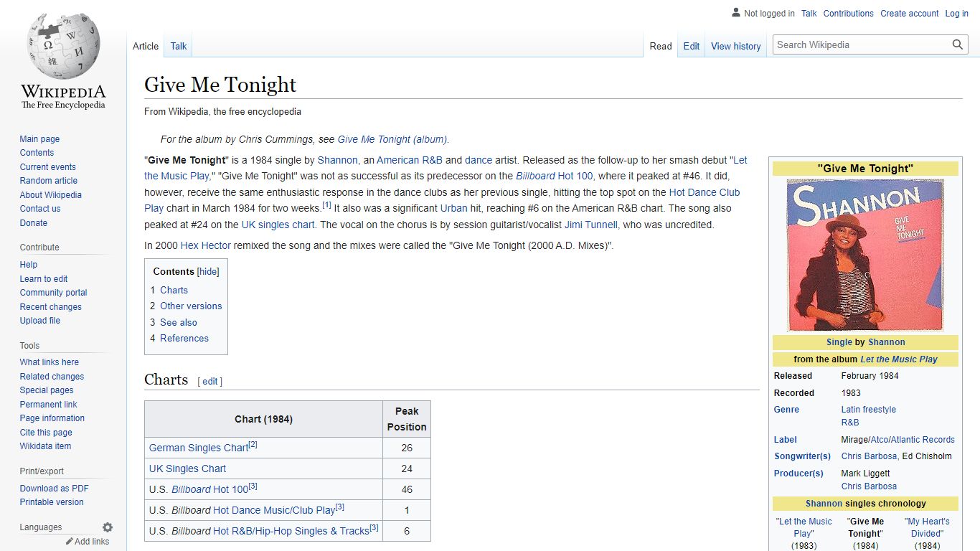The image size is (980, 551).
Task: Click footnote [1] reference in intro
Action: [326, 205]
